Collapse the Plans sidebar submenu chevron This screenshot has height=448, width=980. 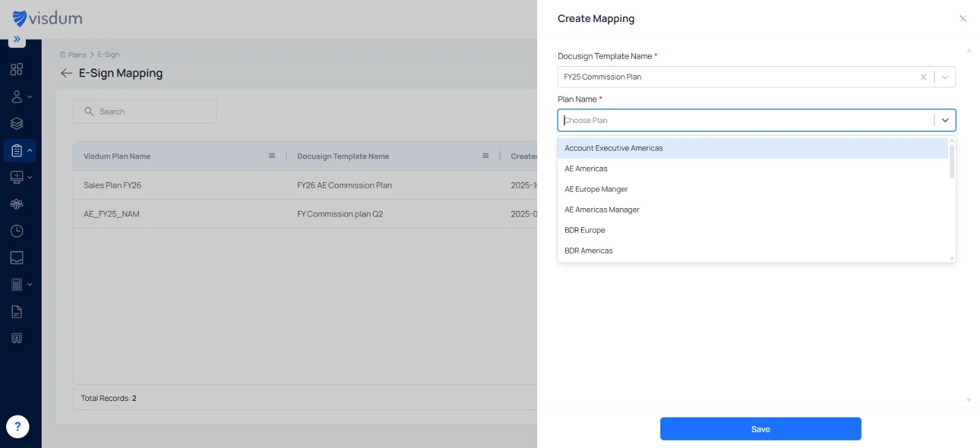click(30, 151)
